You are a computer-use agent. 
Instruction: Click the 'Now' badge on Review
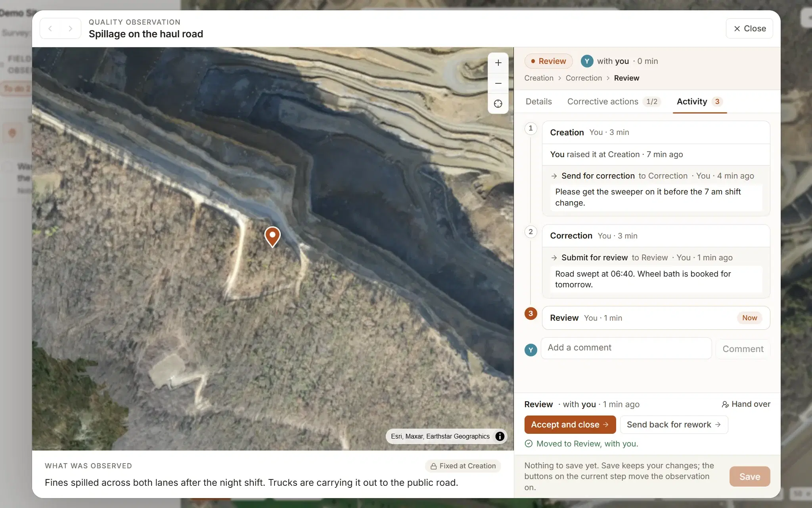(749, 318)
